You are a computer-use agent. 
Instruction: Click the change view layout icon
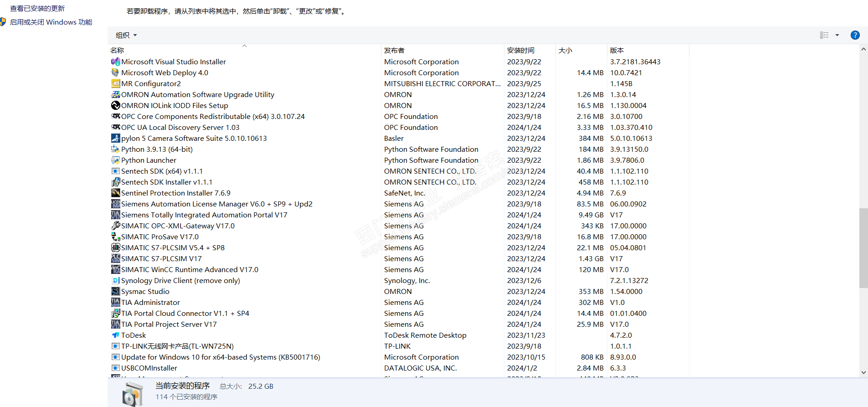(x=824, y=35)
